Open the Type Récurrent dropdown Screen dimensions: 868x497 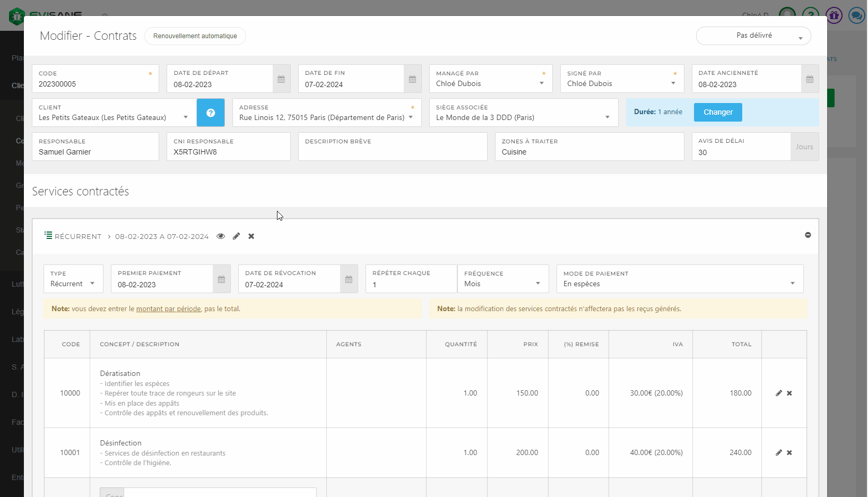pyautogui.click(x=73, y=284)
